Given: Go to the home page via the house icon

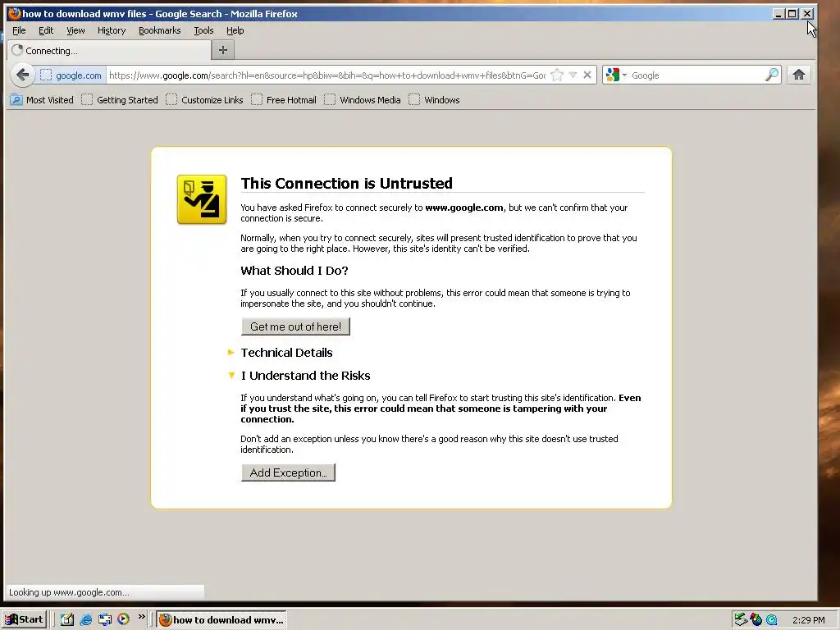Looking at the screenshot, I should click(x=798, y=75).
